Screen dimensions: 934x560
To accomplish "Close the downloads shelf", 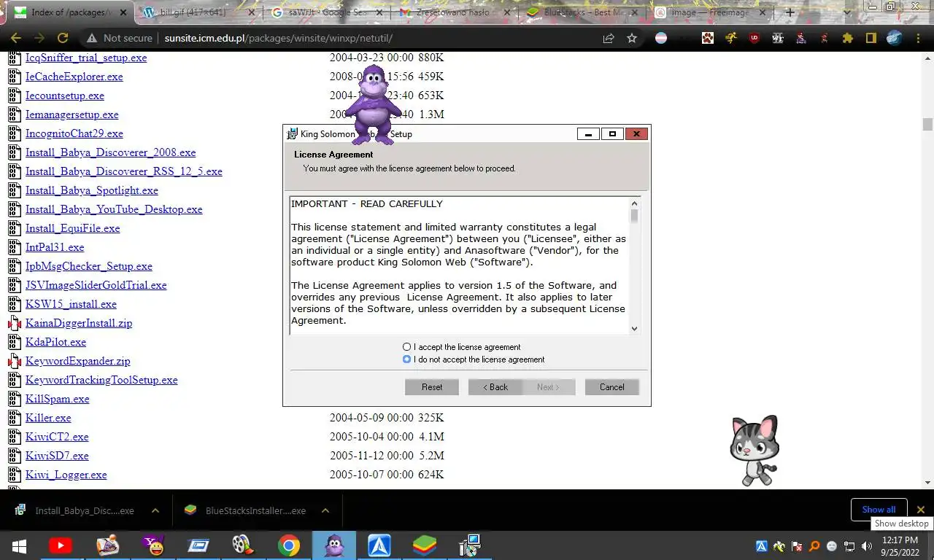I will 921,510.
